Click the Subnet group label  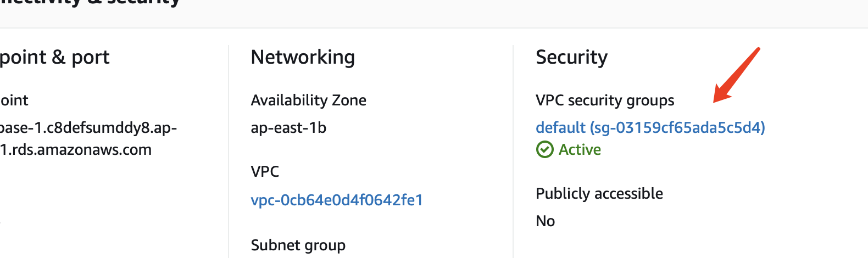tap(298, 245)
